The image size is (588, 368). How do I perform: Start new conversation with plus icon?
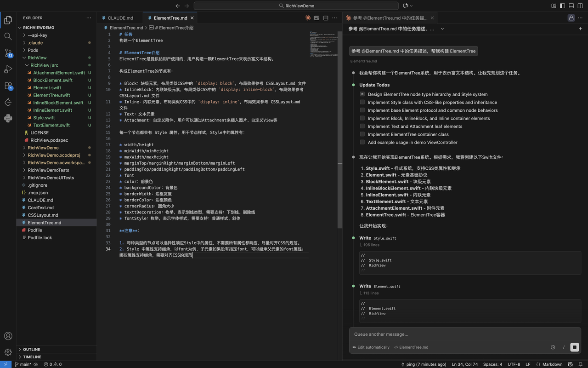581,29
